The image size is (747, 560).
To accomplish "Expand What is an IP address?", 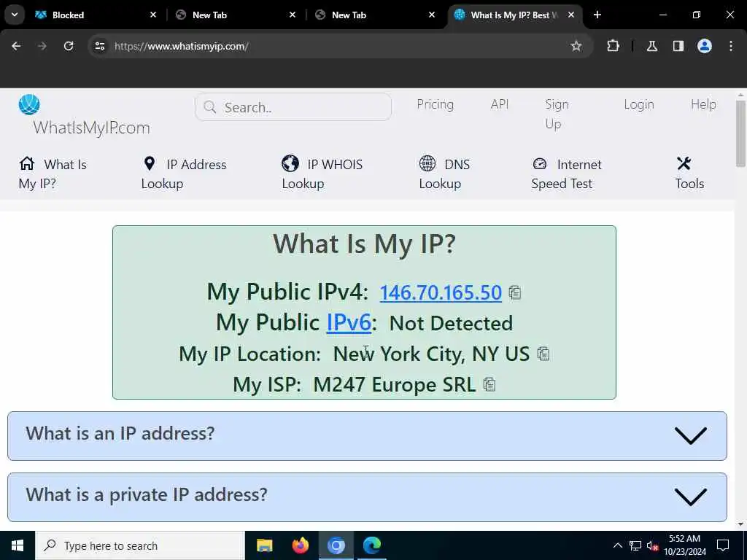I will [368, 436].
